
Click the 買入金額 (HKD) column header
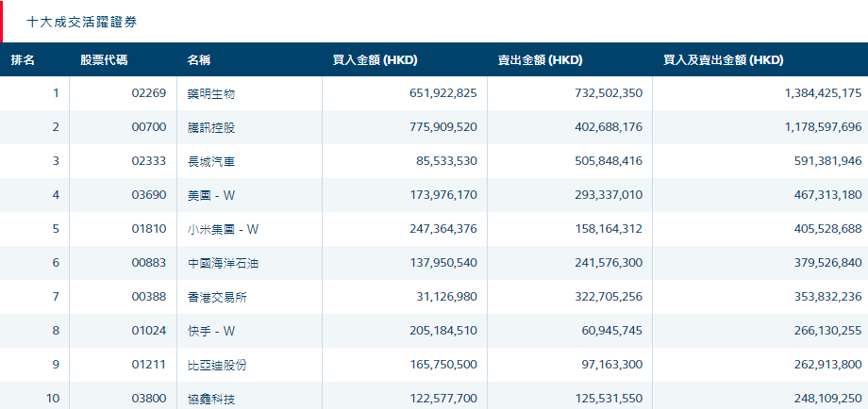coord(375,60)
